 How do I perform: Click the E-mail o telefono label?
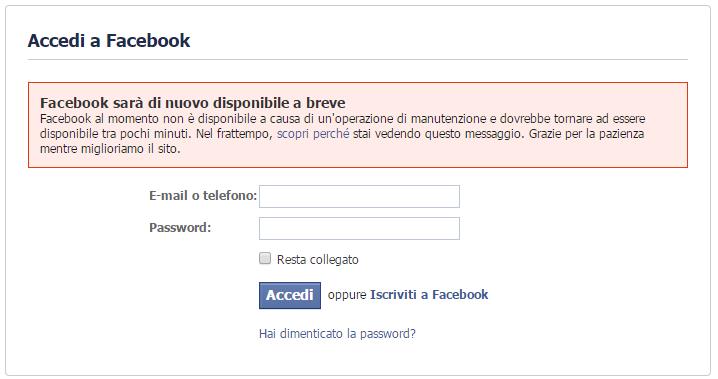203,196
